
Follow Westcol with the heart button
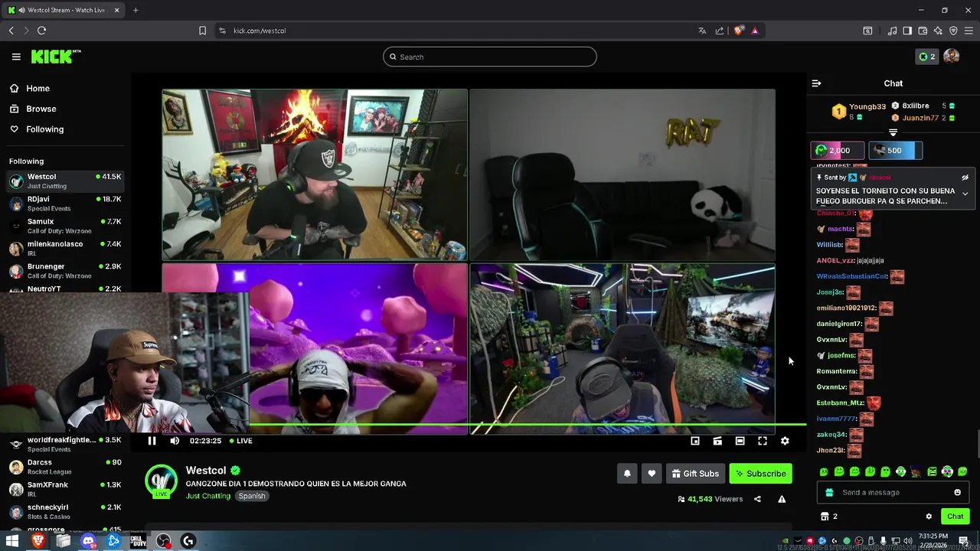click(652, 474)
